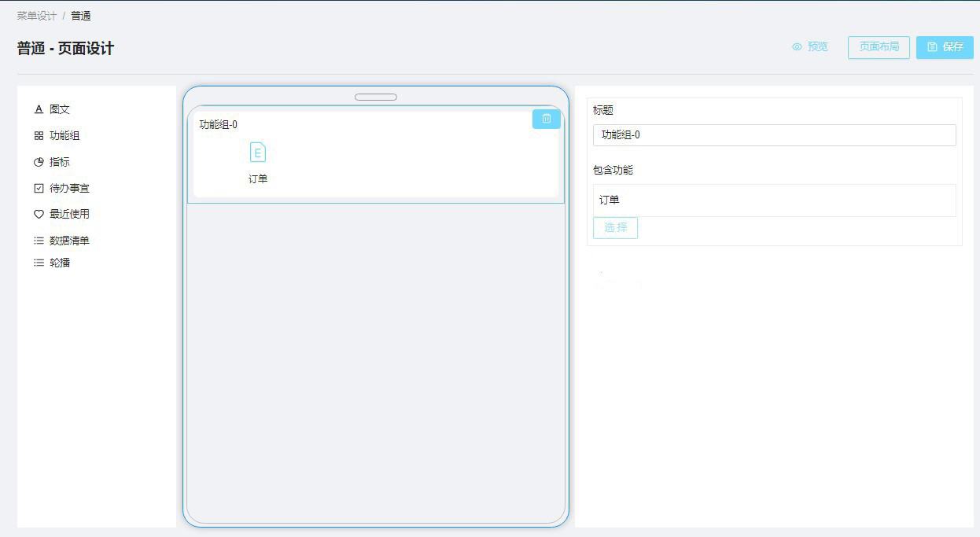980x537 pixels.
Task: Click the pie chart icon for 指标
Action: coord(39,162)
